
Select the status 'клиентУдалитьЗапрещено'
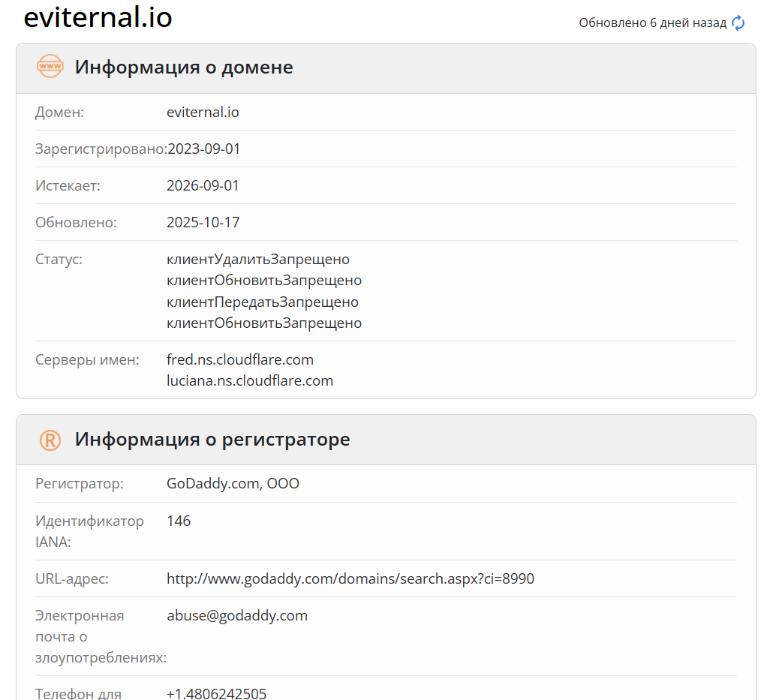point(258,259)
